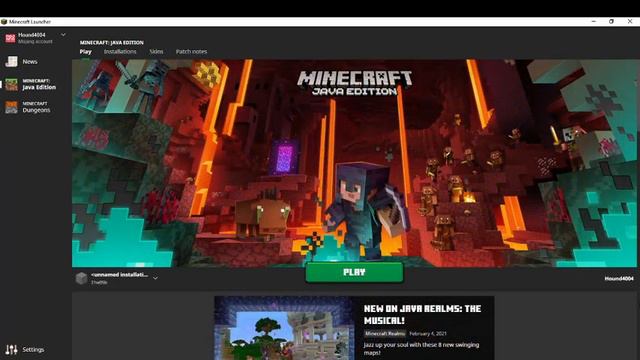
Task: Switch to the Installations tab
Action: [x=120, y=51]
